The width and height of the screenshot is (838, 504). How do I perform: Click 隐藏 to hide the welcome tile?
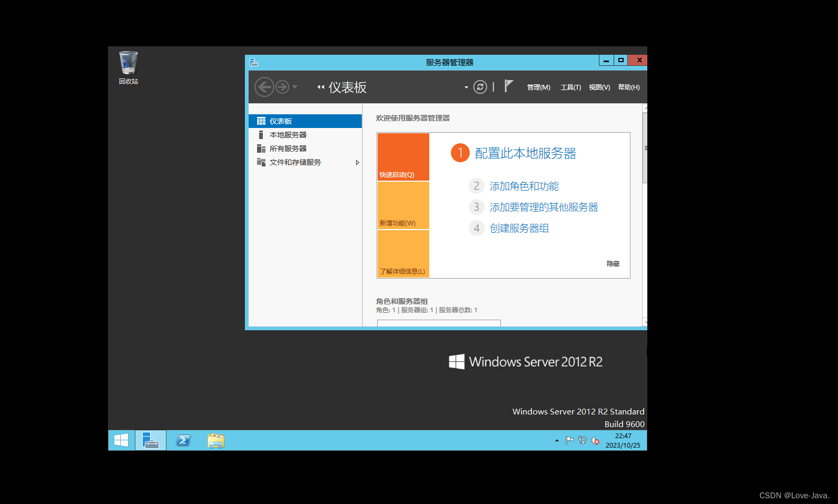tap(613, 263)
